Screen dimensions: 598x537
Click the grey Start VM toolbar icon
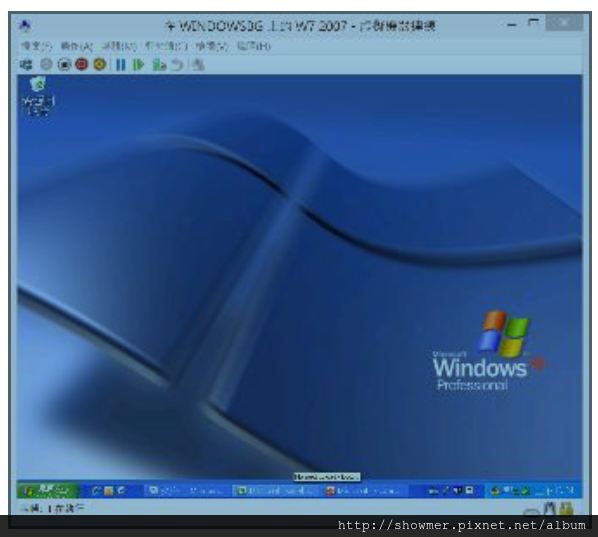46,64
